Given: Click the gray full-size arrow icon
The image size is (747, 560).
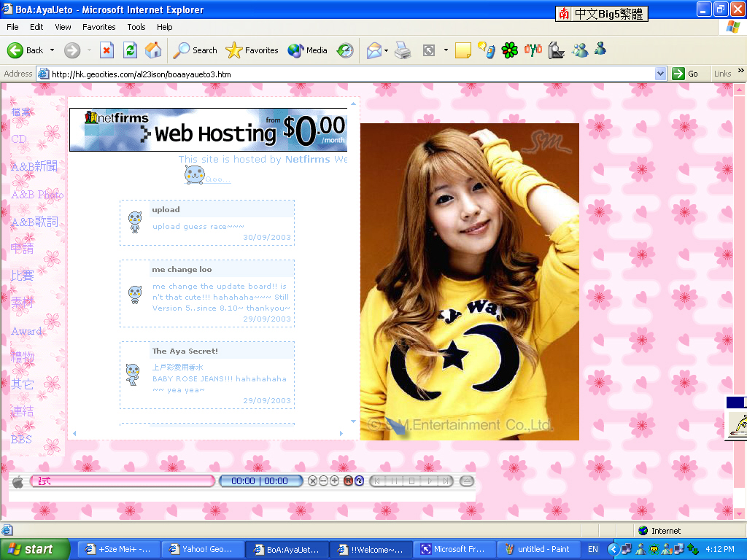Looking at the screenshot, I should tap(429, 50).
